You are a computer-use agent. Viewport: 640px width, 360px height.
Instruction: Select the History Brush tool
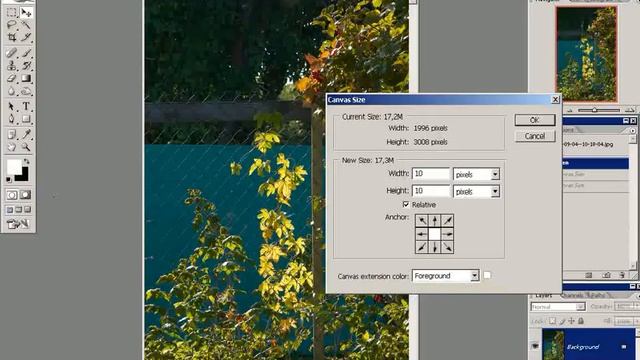point(26,65)
